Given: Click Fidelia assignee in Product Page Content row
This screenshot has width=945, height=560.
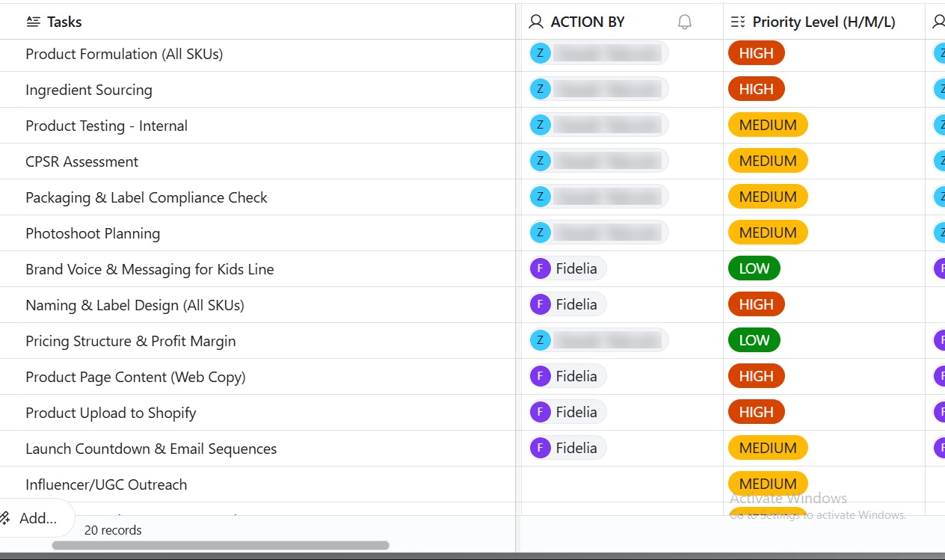Looking at the screenshot, I should pos(567,376).
